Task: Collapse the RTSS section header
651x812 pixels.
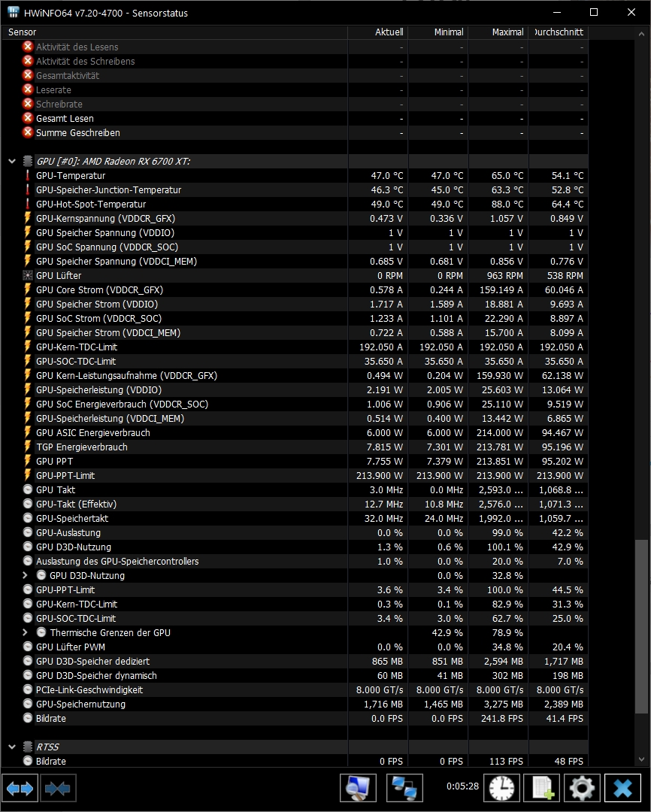Action: pos(11,747)
